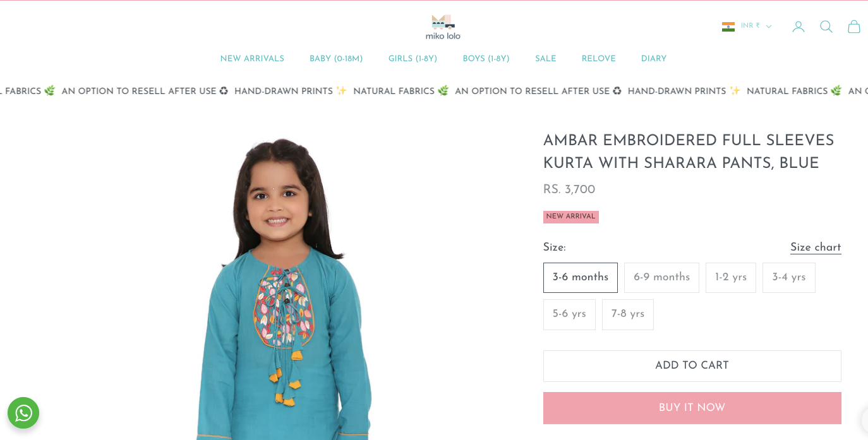
Task: Pick the 7-8 yrs size
Action: coord(628,314)
